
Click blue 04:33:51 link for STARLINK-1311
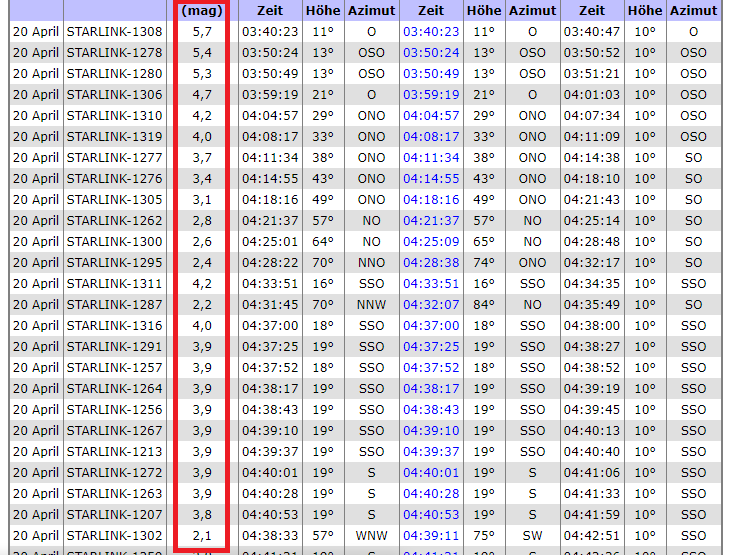point(431,283)
